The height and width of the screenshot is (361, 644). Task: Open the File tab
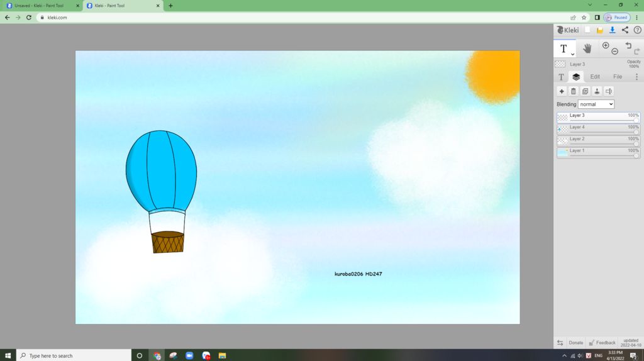click(618, 77)
